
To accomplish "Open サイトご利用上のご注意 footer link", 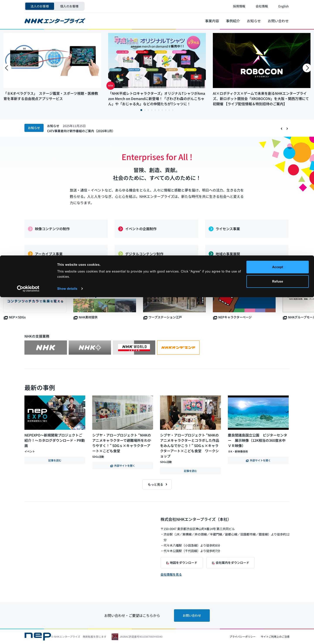I will (275, 637).
